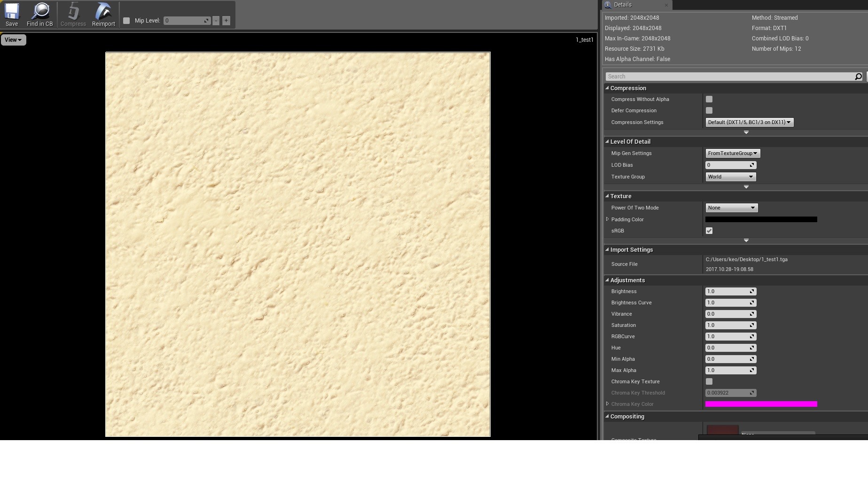Open the View dropdown menu

pos(13,40)
